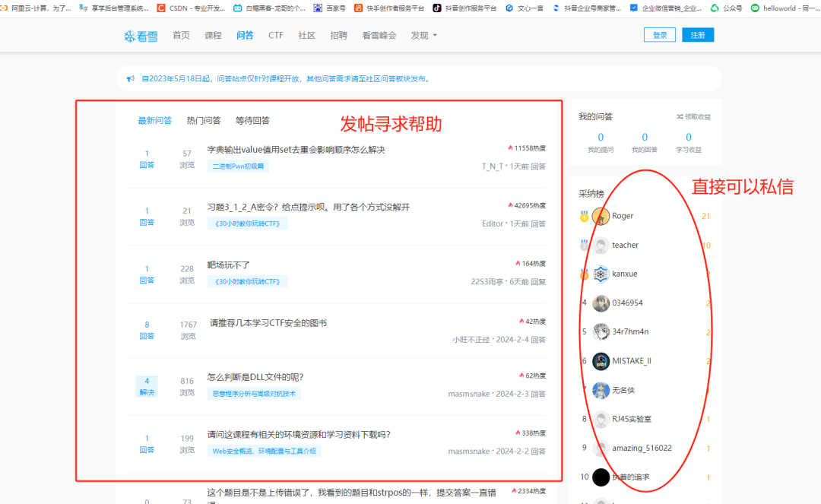Image resolution: width=821 pixels, height=504 pixels.
Task: Go to the 首页 nav item
Action: tap(181, 36)
